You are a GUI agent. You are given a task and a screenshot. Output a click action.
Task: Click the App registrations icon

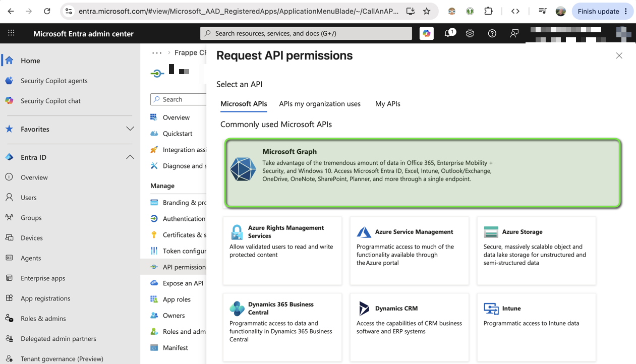9,298
